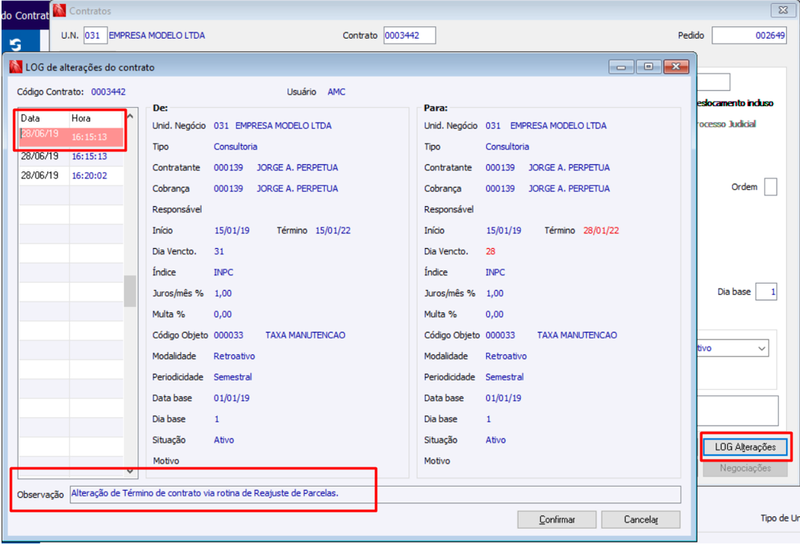Click Juros/mês value 1,00 in the De panel
The height and width of the screenshot is (545, 800).
[x=223, y=293]
